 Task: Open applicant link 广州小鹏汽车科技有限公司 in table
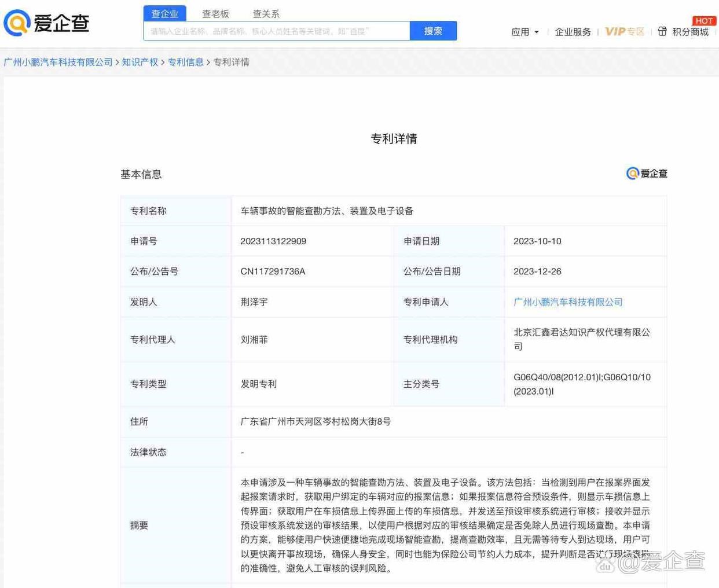pyautogui.click(x=568, y=302)
